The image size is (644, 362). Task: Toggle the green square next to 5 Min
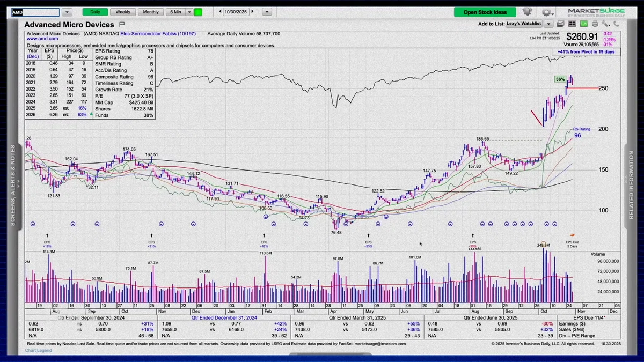[198, 12]
